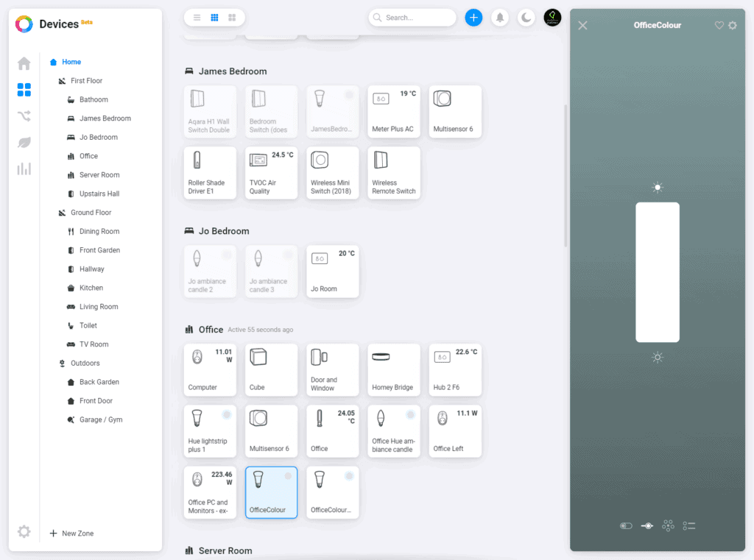Collapse the Outdoors zone
This screenshot has width=754, height=560.
point(63,364)
